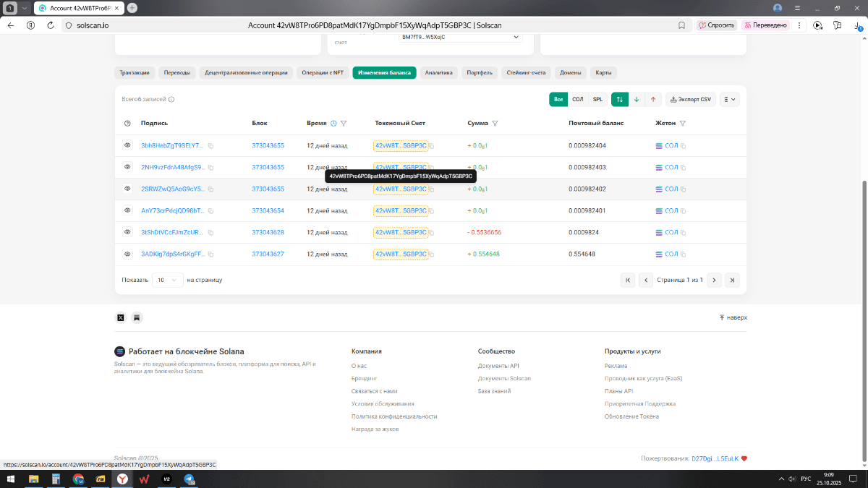Select the red up-arrow outgoing filter
The image size is (868, 488).
[x=653, y=99]
